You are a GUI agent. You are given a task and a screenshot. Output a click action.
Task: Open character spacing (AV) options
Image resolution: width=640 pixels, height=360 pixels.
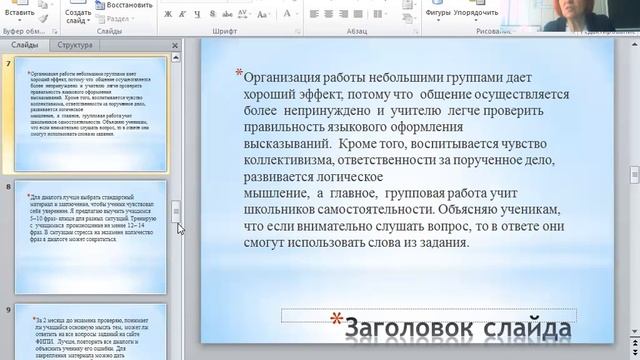(243, 14)
